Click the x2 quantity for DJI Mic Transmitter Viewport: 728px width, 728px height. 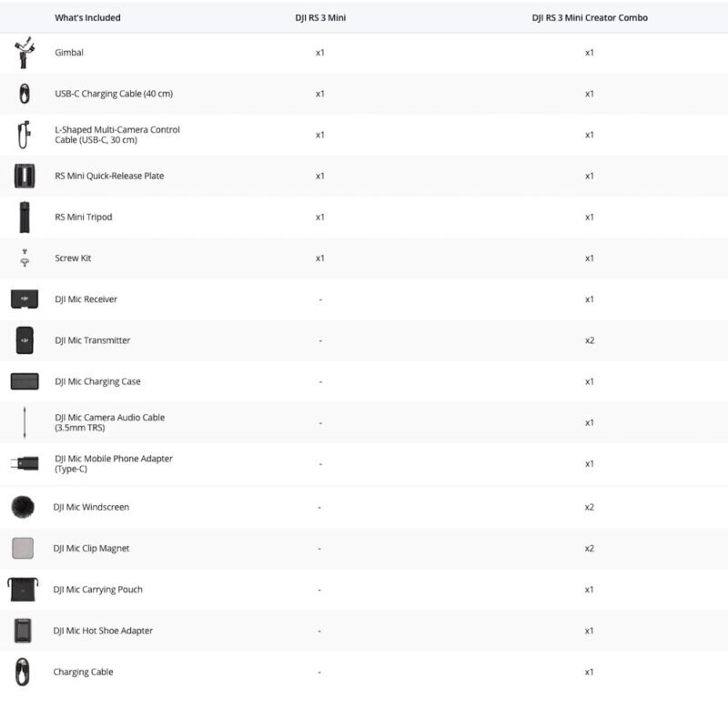590,340
